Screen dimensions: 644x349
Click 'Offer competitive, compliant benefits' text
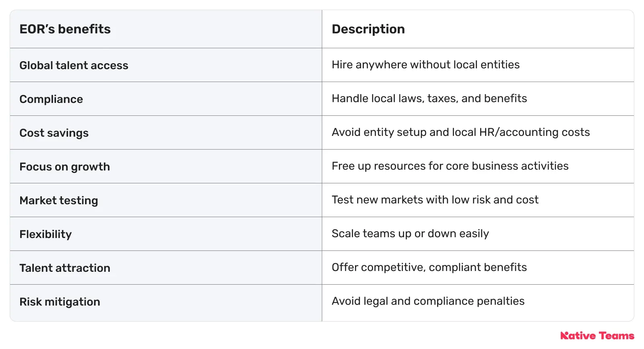coord(429,267)
